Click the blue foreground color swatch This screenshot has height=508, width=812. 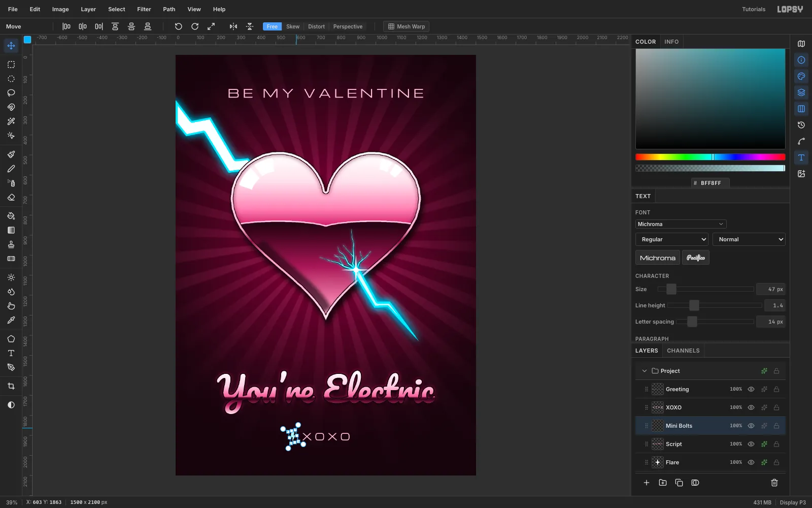tap(27, 39)
